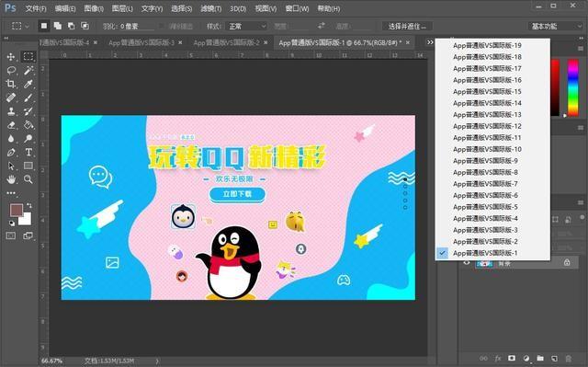Click the foreground color swatch

(17, 210)
